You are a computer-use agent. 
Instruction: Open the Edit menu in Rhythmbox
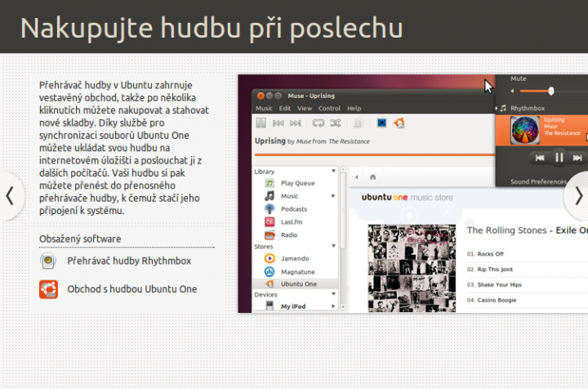[x=285, y=108]
